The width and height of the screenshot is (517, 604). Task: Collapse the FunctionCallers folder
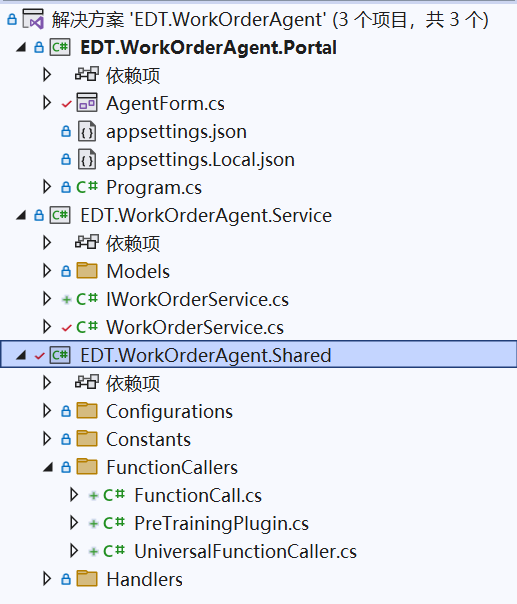pos(48,467)
